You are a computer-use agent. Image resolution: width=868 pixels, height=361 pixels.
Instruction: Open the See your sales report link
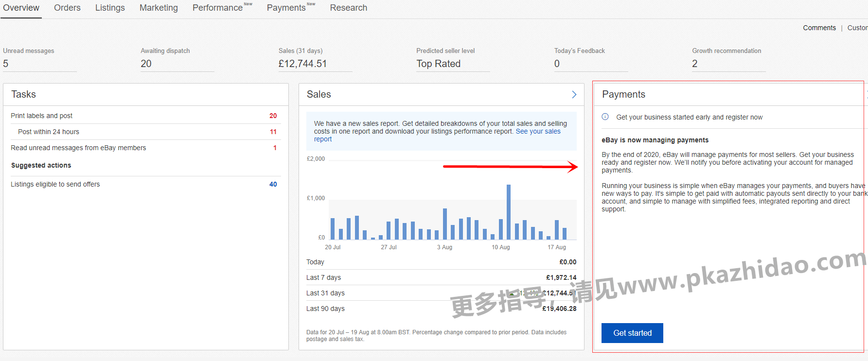[538, 131]
